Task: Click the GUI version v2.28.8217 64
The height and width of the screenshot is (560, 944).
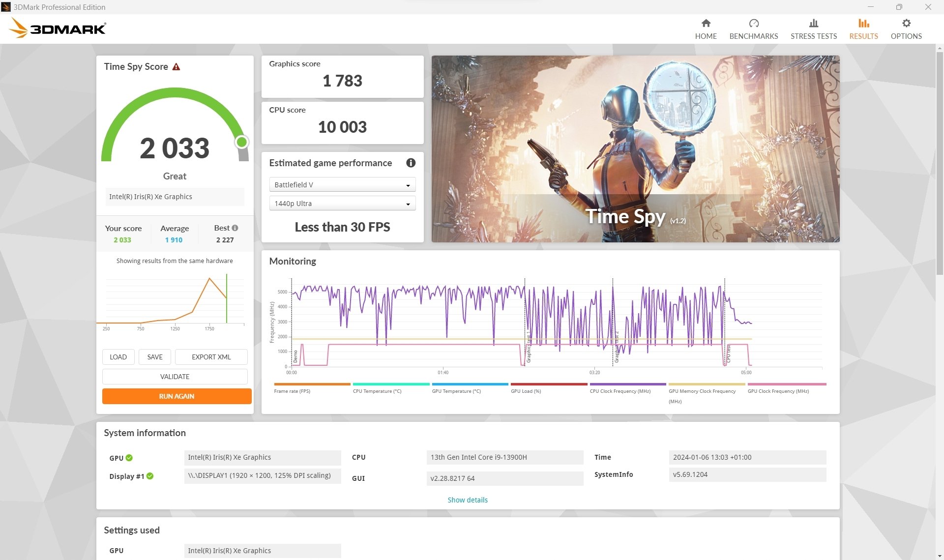Action: coord(505,478)
